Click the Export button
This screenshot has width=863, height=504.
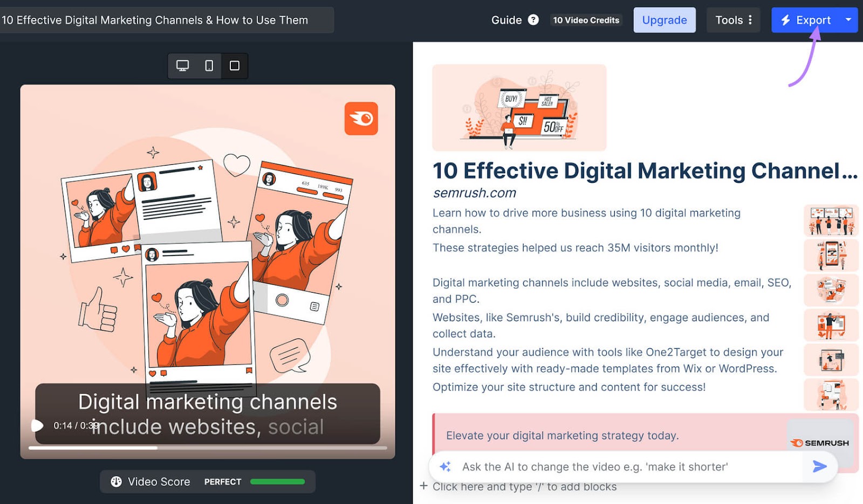(806, 20)
